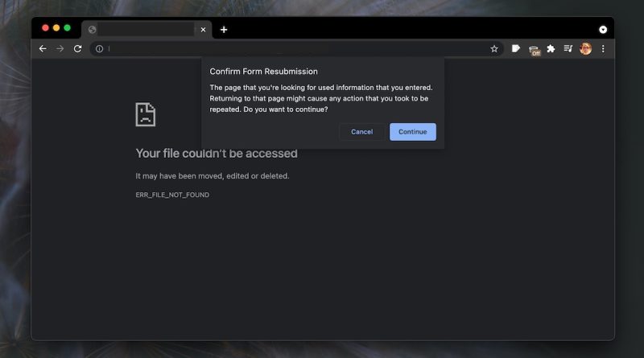Toggle the extension showing Off badge
This screenshot has height=358, width=644.
534,50
